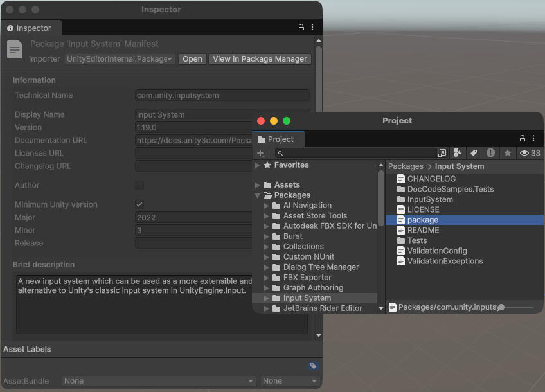The height and width of the screenshot is (392, 545).
Task: Open the Tests folder
Action: pyautogui.click(x=412, y=240)
